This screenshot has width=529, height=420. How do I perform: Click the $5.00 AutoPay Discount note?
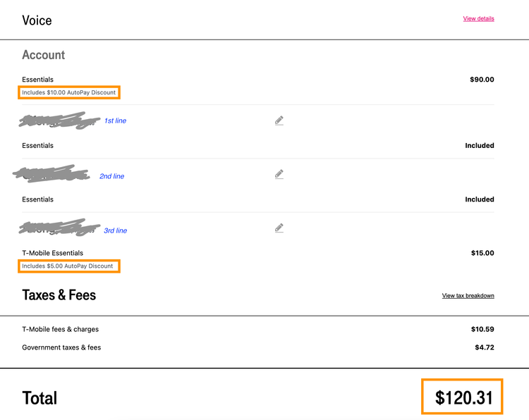pos(68,266)
